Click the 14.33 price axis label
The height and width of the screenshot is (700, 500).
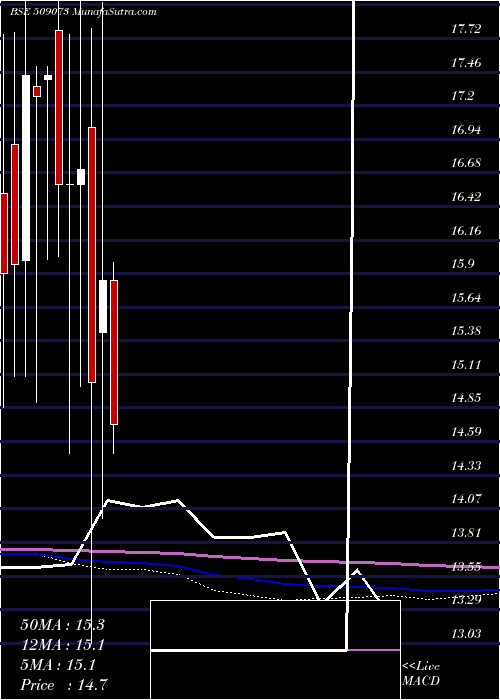pyautogui.click(x=466, y=466)
